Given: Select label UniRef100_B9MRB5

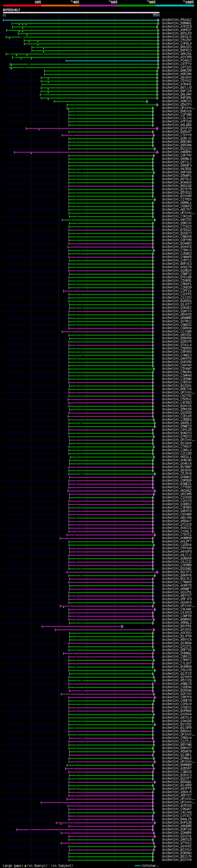Looking at the screenshot, I should click(177, 765).
